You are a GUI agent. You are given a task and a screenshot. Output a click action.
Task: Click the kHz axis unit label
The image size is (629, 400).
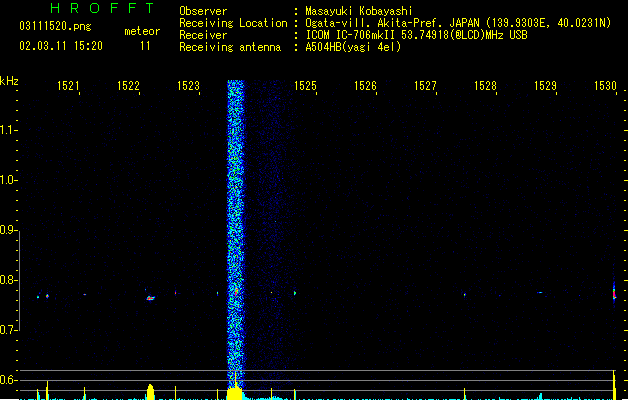click(9, 81)
